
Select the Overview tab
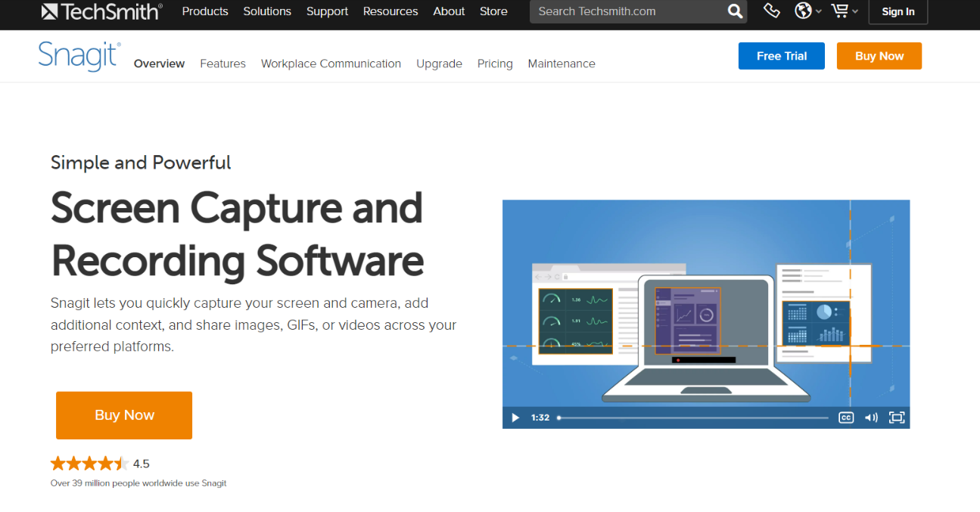tap(159, 64)
